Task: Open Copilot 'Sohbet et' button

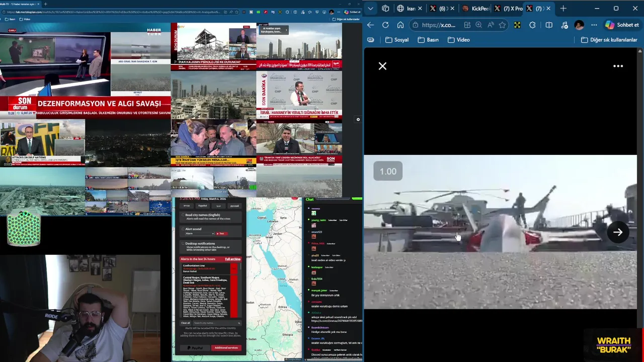Action: pyautogui.click(x=622, y=25)
